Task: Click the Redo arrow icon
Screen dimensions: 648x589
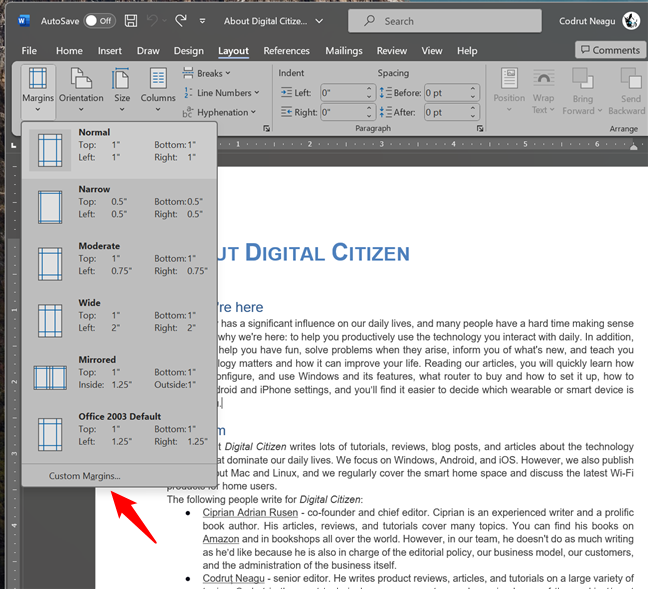Action: coord(181,20)
